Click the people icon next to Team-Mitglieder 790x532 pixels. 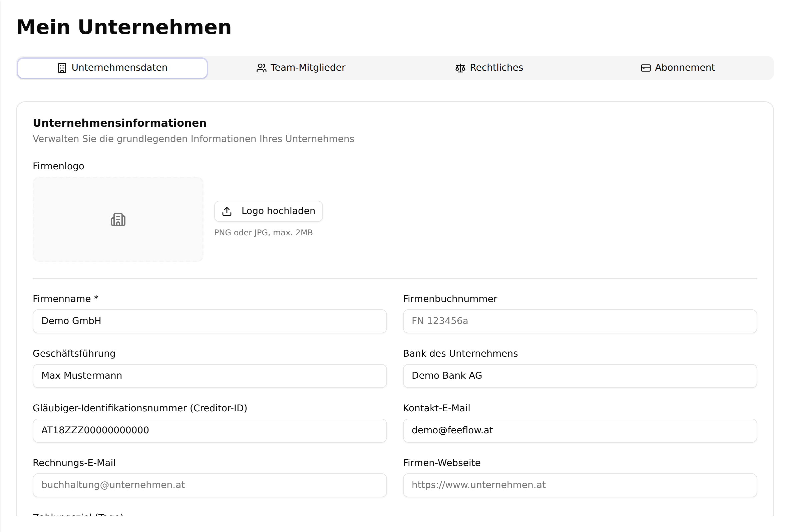261,68
